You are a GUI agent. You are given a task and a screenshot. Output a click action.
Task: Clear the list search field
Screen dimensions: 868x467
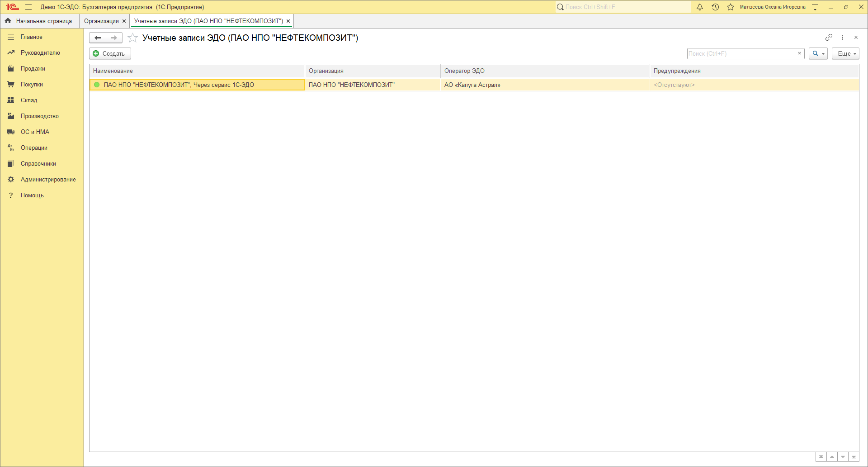[x=799, y=53]
